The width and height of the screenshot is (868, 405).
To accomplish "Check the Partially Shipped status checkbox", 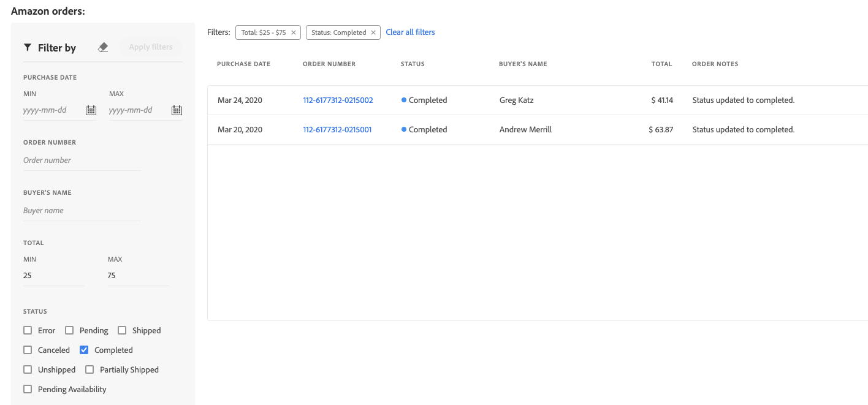I will pyautogui.click(x=89, y=369).
